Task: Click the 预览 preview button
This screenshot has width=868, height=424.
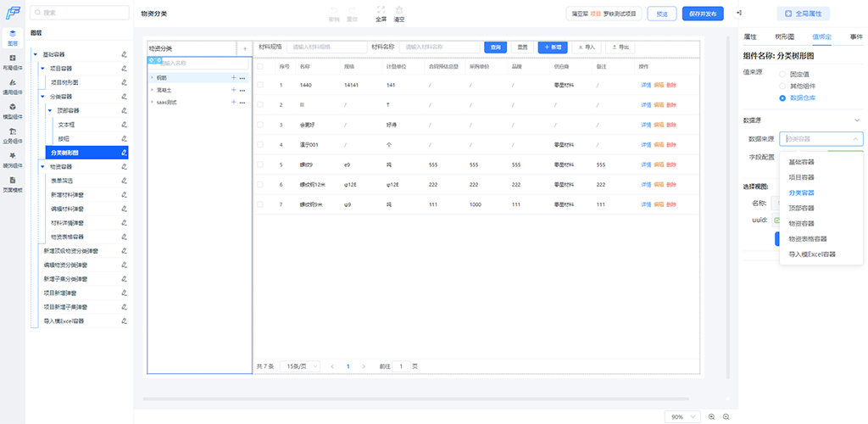Action: coord(662,14)
